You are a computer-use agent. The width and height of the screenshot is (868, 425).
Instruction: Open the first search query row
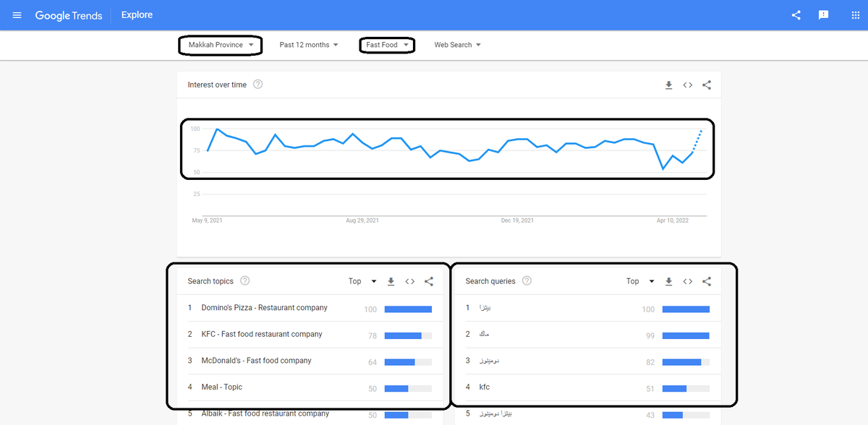[x=588, y=308]
